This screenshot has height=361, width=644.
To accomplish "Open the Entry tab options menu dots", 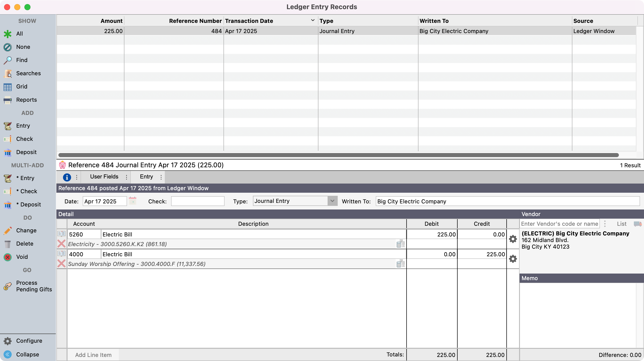I will pyautogui.click(x=161, y=177).
